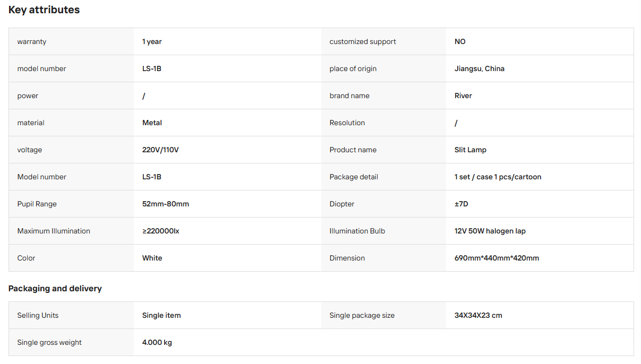Select the material value Metal
The height and width of the screenshot is (364, 641).
pyautogui.click(x=152, y=123)
